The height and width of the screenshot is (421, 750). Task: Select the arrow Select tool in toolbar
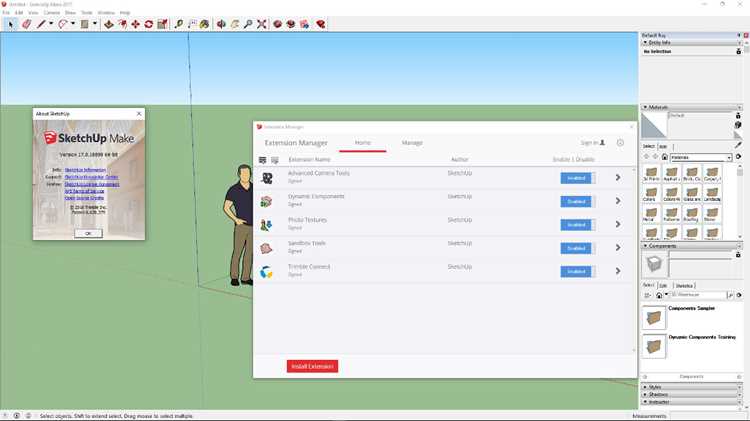[x=11, y=24]
